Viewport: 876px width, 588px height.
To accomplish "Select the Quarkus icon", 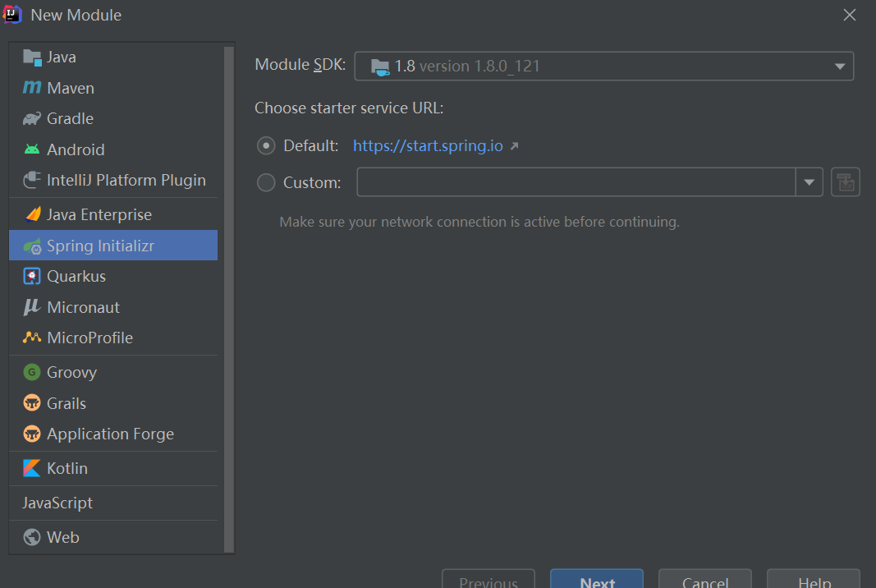I will coord(32,276).
